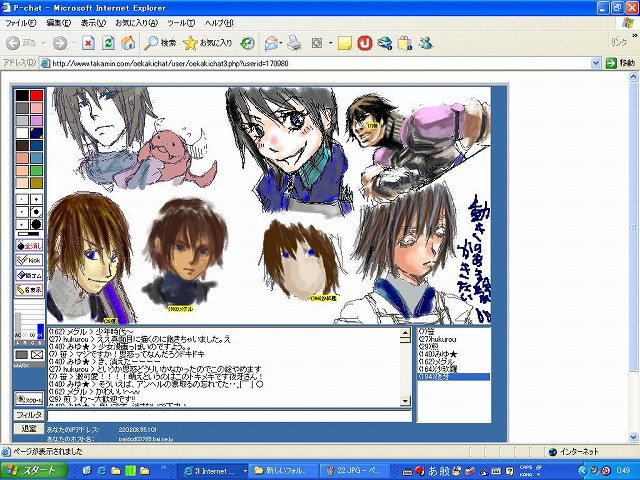Click the IE Print button

[x=294, y=43]
